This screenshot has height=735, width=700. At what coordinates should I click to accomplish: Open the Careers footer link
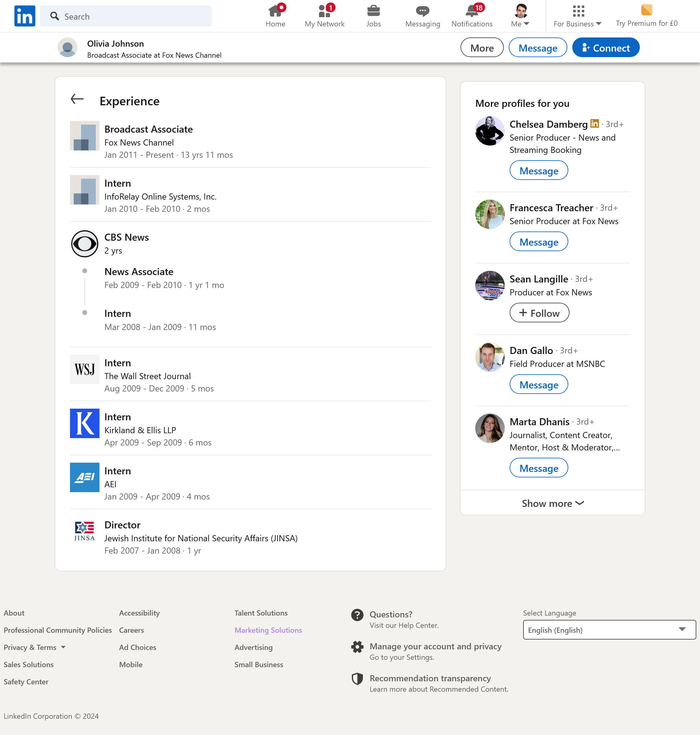tap(131, 630)
